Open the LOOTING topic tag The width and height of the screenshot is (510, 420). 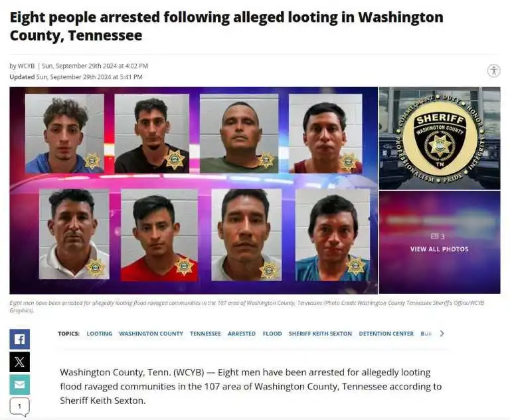tap(99, 334)
